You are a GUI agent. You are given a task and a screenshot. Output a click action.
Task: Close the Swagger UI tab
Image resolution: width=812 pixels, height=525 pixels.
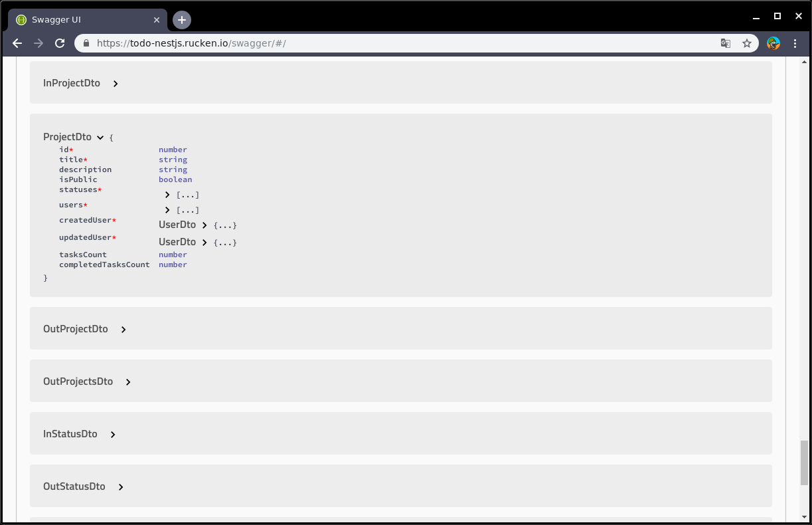point(157,20)
